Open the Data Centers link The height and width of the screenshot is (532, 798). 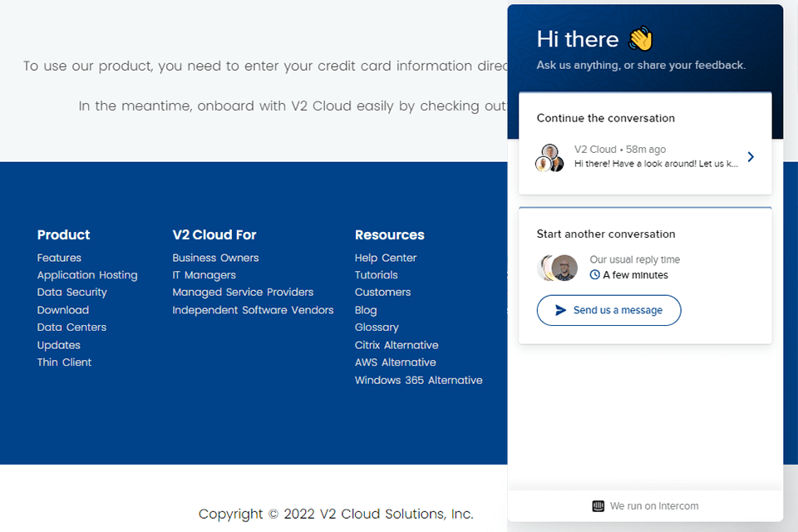pyautogui.click(x=71, y=328)
